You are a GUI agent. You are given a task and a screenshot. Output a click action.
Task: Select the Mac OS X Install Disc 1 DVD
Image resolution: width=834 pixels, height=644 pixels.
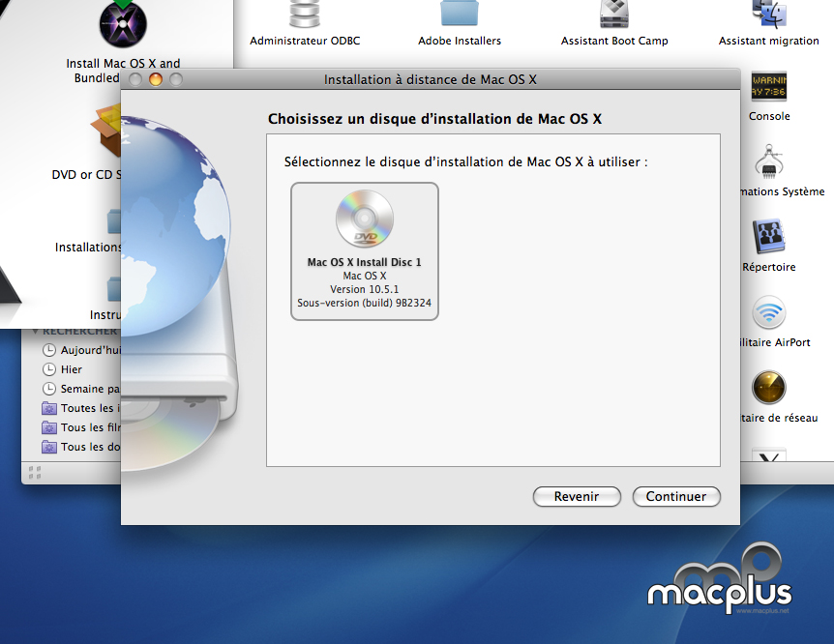coord(365,251)
